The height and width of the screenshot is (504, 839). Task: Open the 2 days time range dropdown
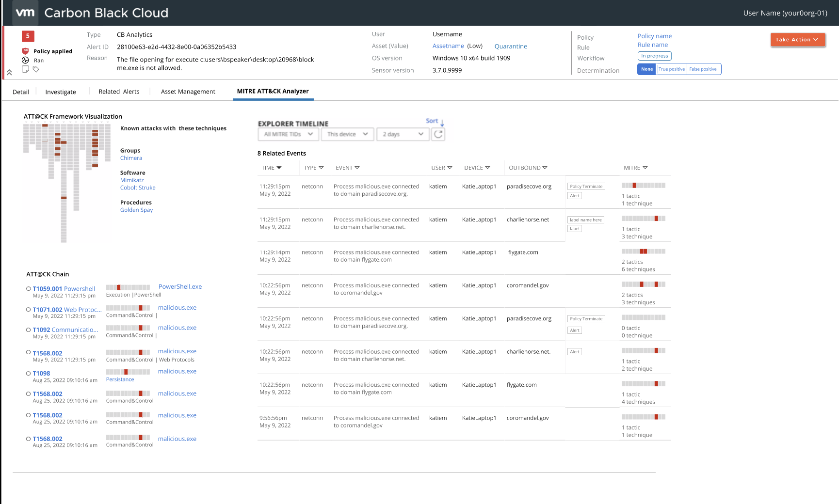click(403, 134)
